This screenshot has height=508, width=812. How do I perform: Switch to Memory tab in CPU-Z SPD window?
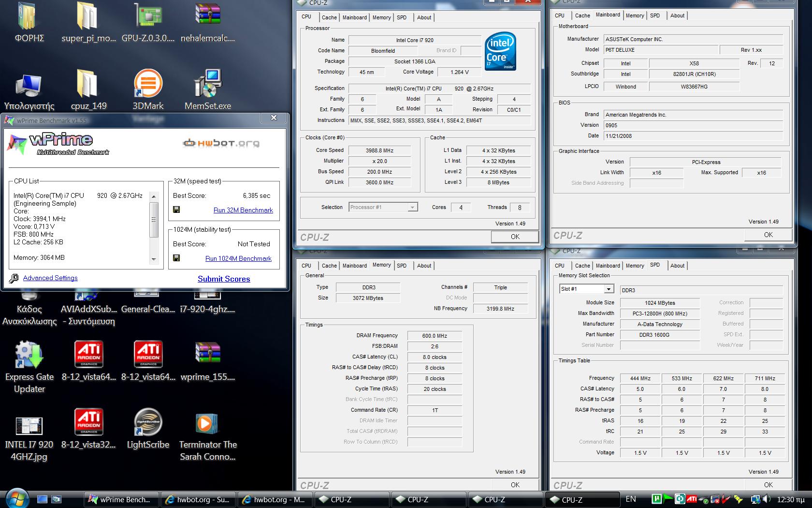coord(635,266)
